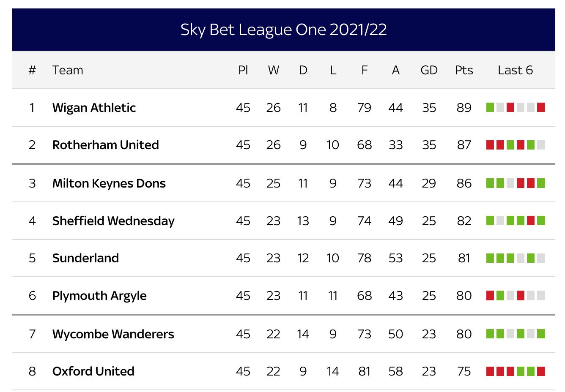Click the Team column header
This screenshot has width=565, height=392.
click(68, 70)
